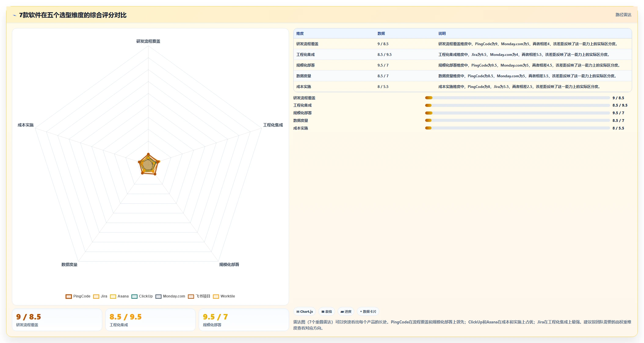Click the 进度 tag chip

point(346,312)
